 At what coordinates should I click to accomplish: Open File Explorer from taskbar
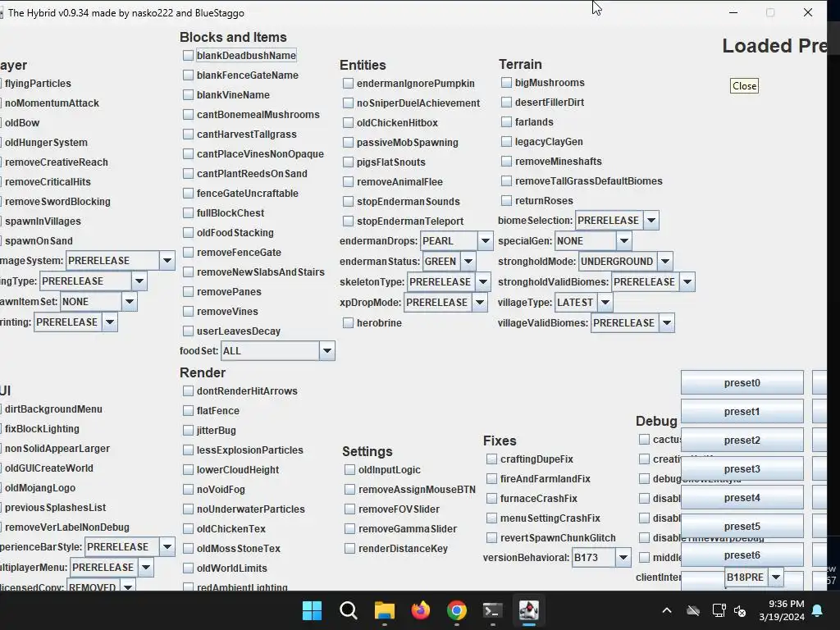pos(384,610)
